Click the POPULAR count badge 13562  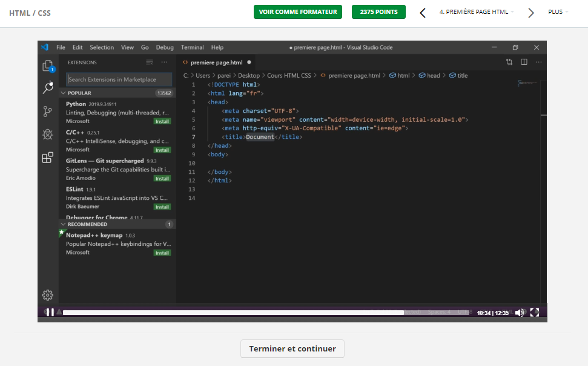(x=164, y=93)
